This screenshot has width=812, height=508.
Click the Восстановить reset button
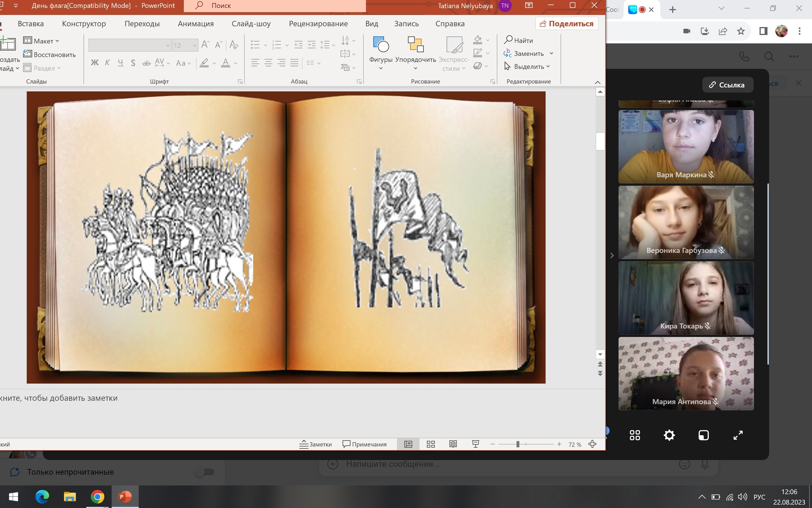pos(50,54)
